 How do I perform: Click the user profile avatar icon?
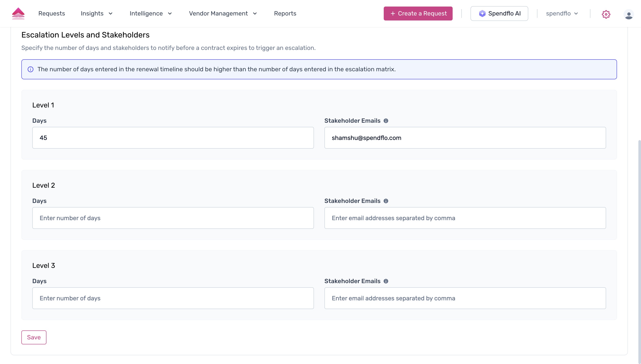pos(629,15)
